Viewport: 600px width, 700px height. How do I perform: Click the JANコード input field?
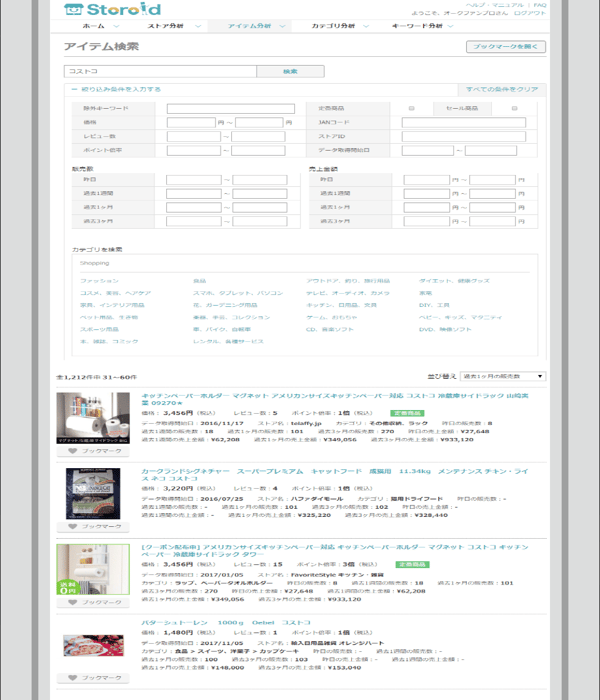(463, 122)
